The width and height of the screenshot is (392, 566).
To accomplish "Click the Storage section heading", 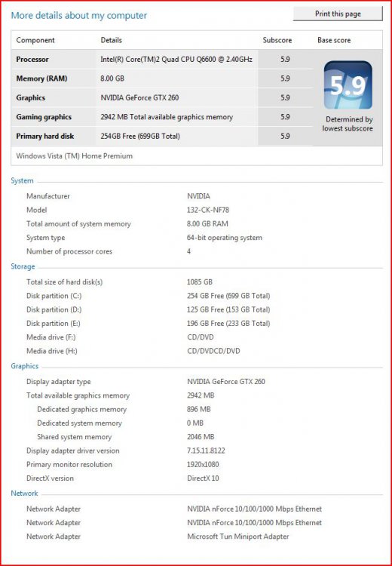I will [x=23, y=266].
